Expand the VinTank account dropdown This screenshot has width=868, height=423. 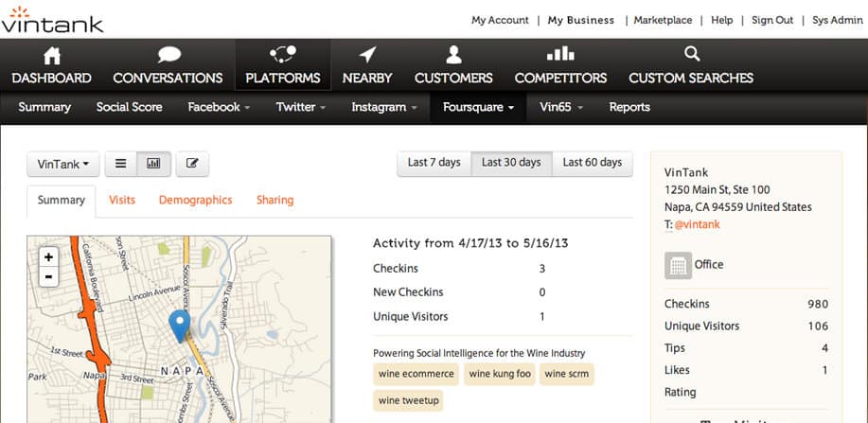tap(63, 164)
